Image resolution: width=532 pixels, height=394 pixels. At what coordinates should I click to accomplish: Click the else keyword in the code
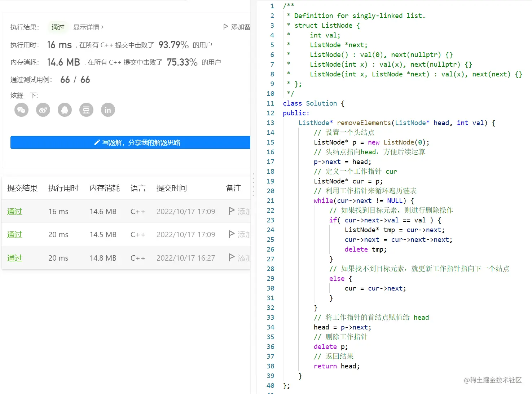coord(337,279)
